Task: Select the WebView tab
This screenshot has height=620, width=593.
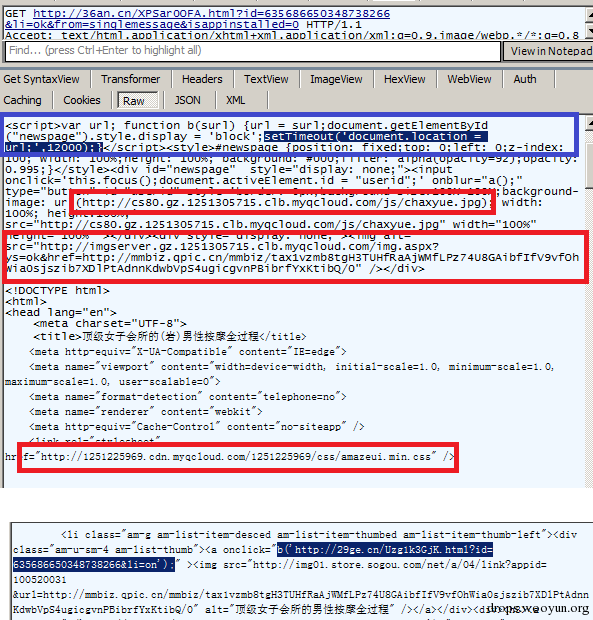Action: [x=469, y=79]
